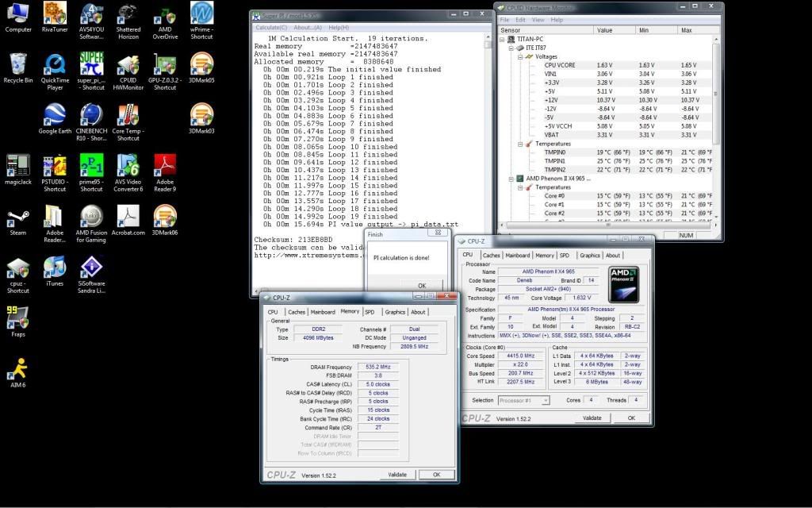The image size is (812, 508).
Task: Click the Google Earth desktop icon
Action: point(55,119)
